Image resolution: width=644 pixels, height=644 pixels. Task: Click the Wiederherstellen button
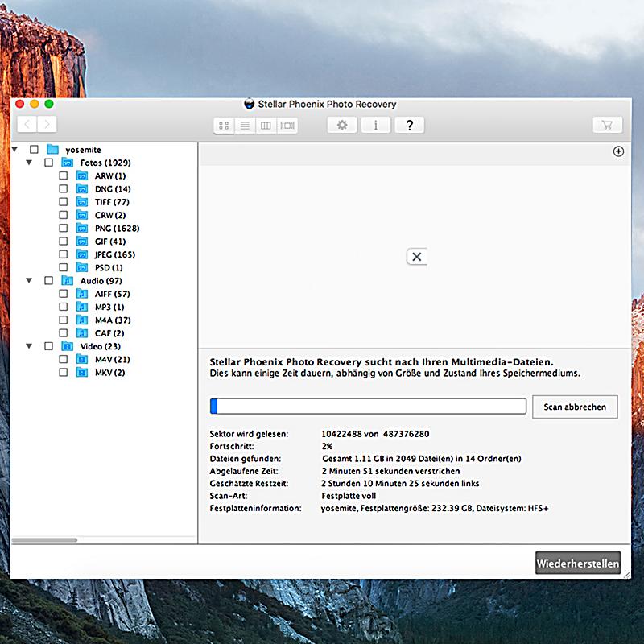tap(577, 563)
